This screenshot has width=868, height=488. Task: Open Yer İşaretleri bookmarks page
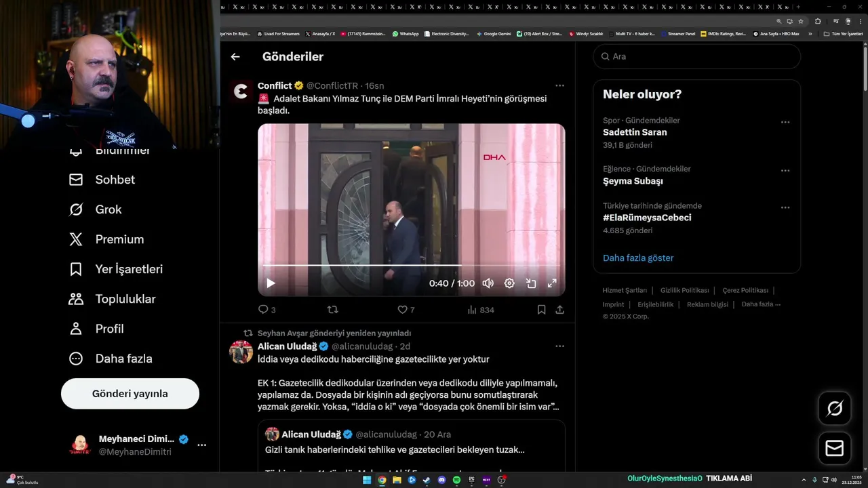116,269
